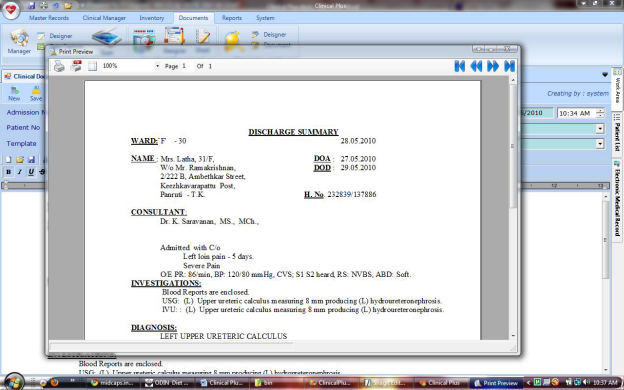
Task: Click the H. No 232839/137886 text
Action: [340, 194]
